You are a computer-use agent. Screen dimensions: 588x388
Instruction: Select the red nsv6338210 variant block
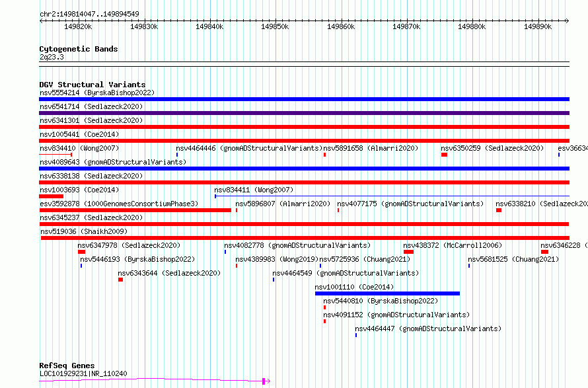499,210
